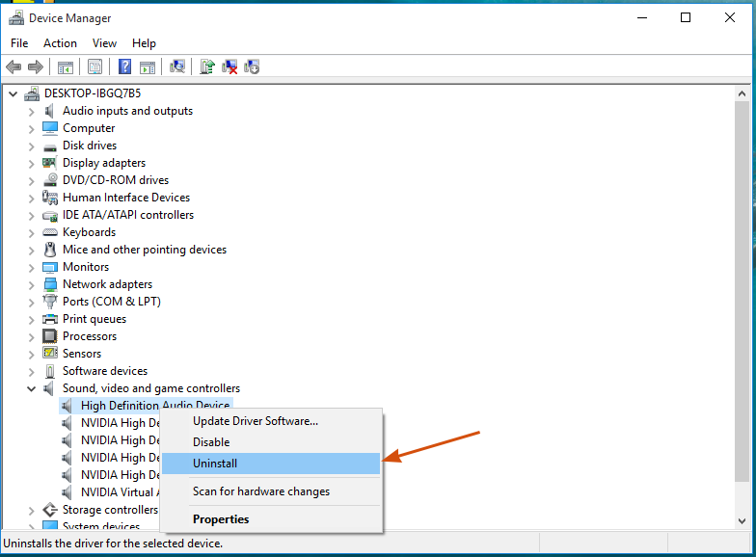This screenshot has width=756, height=557.
Task: Toggle the console tree toolbar icon
Action: 66,67
